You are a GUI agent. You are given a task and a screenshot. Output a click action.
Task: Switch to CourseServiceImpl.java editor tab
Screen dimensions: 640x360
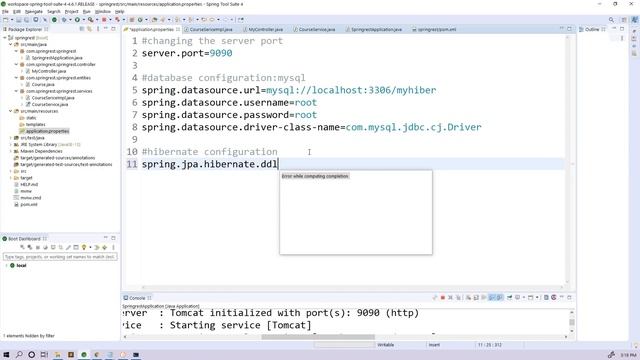[x=211, y=29]
